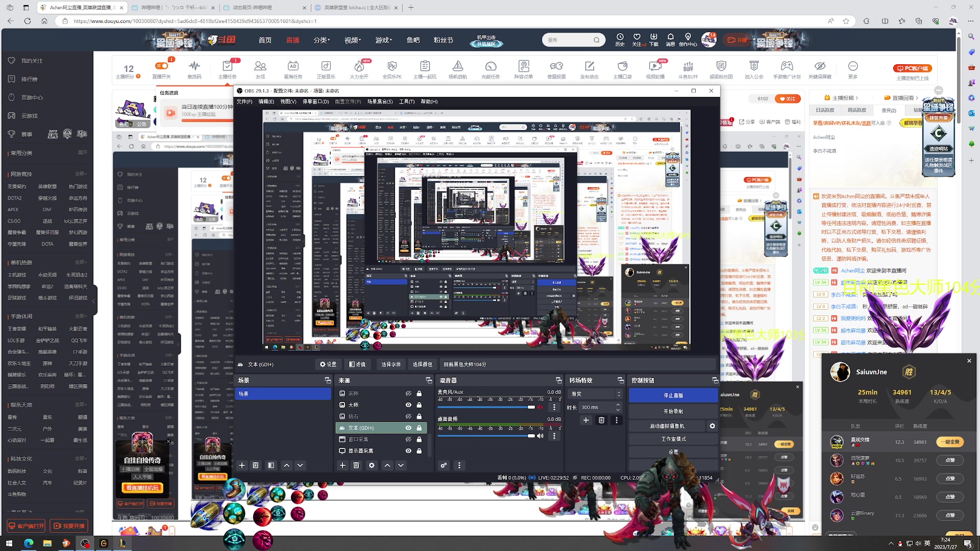This screenshot has height=551, width=980.
Task: Expand the 游戏 dropdown in Douyu navigation
Action: click(383, 40)
